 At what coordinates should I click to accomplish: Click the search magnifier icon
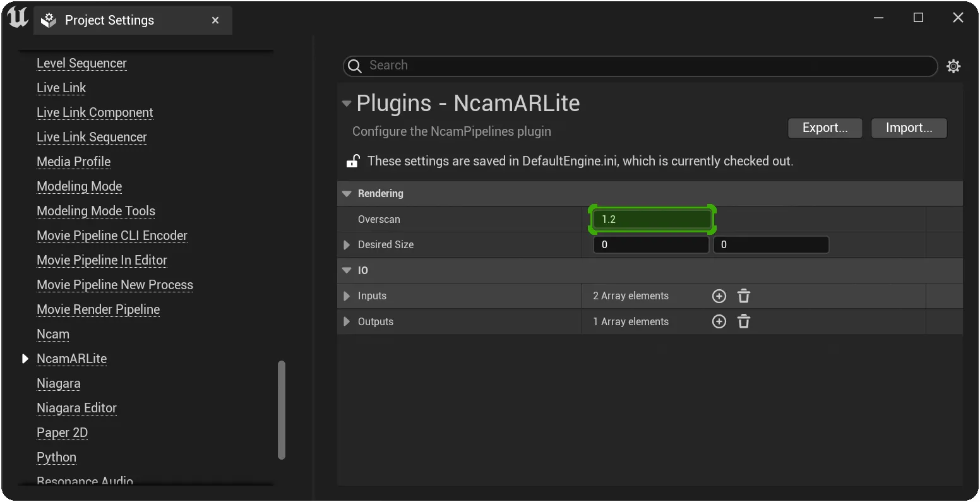pyautogui.click(x=355, y=66)
